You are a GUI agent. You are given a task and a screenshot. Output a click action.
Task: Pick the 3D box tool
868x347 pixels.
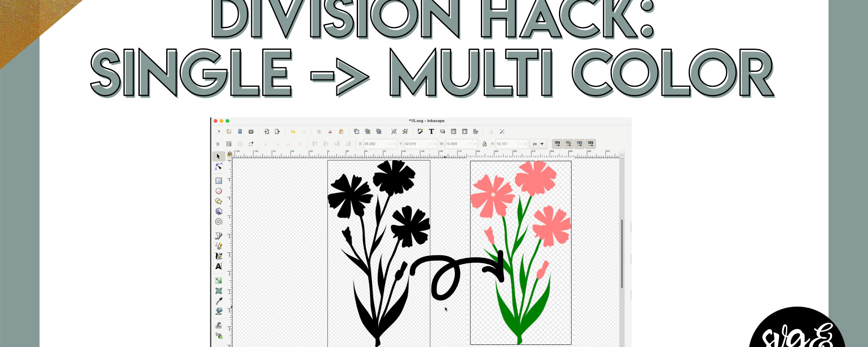click(x=219, y=211)
